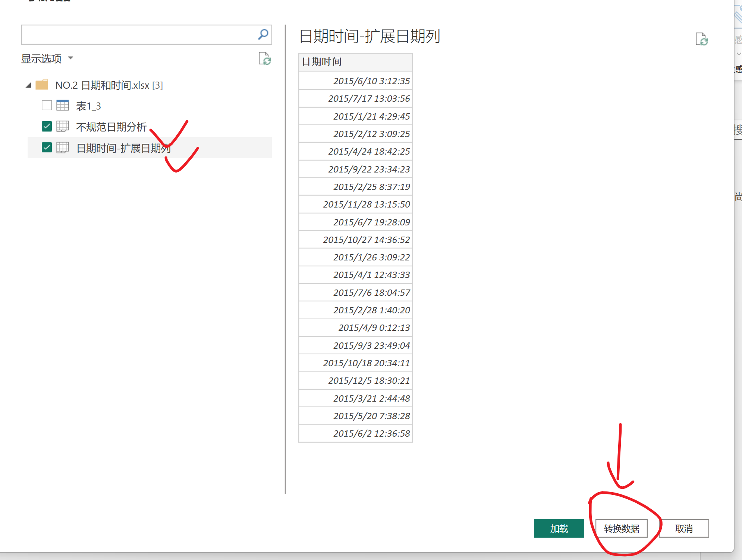
Task: Select 不规范日期分析 in the navigator list
Action: point(111,127)
